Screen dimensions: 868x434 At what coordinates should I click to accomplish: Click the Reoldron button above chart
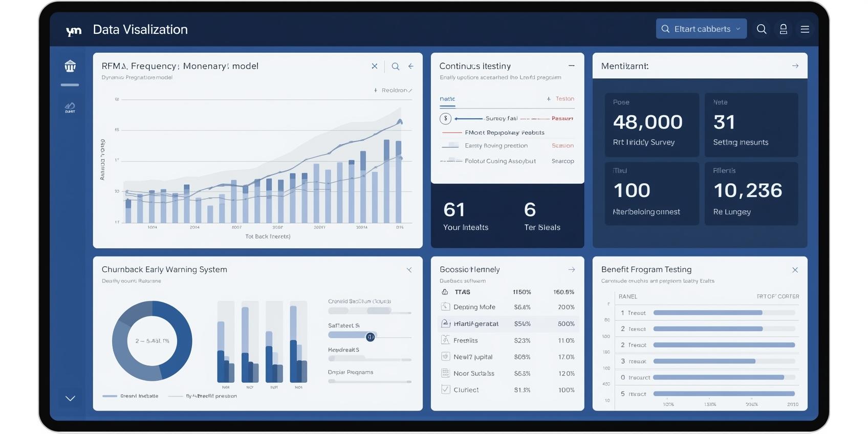393,90
